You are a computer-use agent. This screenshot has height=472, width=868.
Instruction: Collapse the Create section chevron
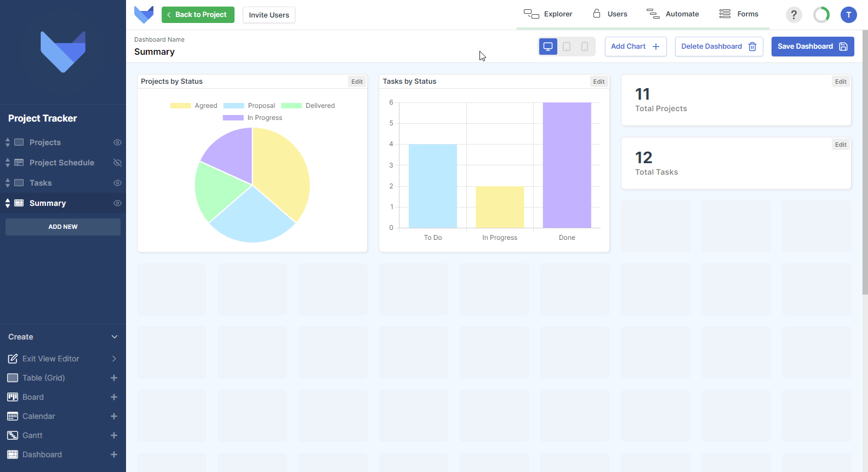pyautogui.click(x=115, y=337)
